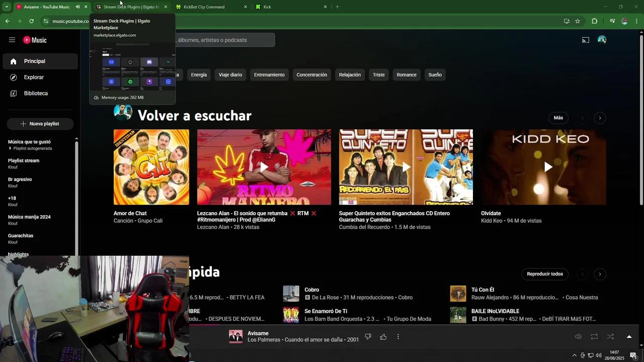Reload the current page
644x362 pixels.
pyautogui.click(x=31, y=21)
